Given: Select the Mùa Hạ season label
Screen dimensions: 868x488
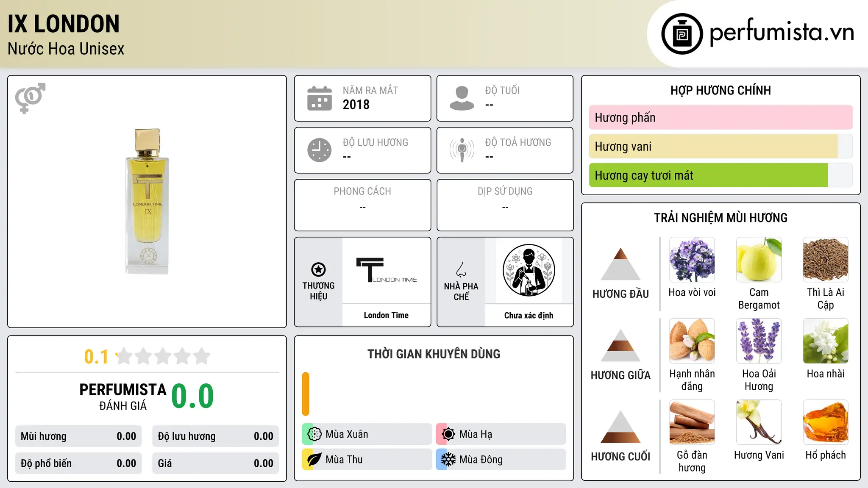Looking at the screenshot, I should click(x=476, y=434).
